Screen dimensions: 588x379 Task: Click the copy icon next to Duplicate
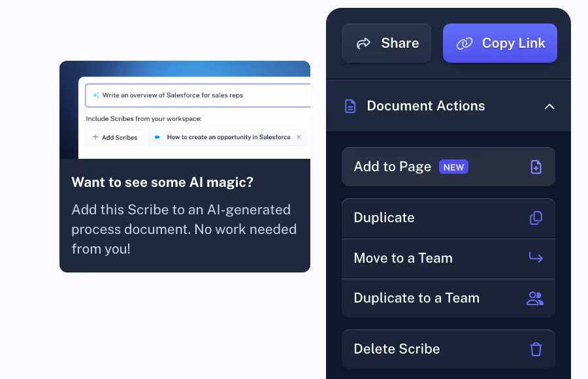pyautogui.click(x=536, y=218)
